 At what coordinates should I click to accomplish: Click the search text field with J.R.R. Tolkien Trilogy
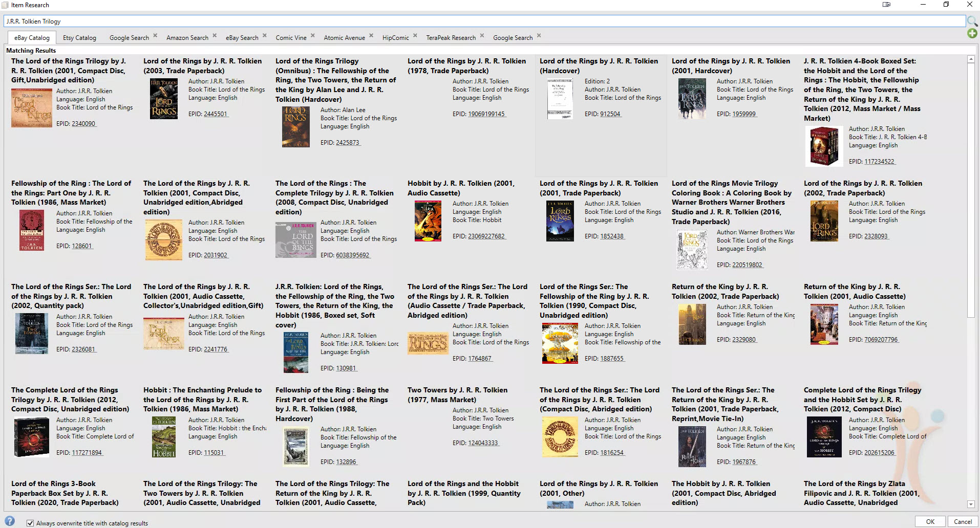coord(484,21)
